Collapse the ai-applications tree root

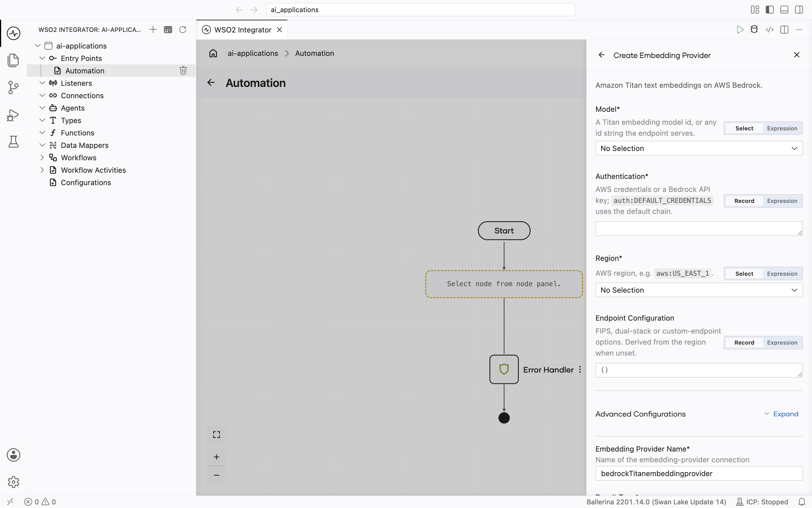point(38,46)
